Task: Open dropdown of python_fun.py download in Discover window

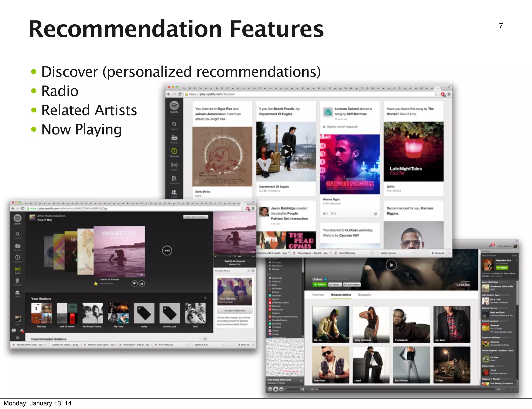Action: coord(413,253)
